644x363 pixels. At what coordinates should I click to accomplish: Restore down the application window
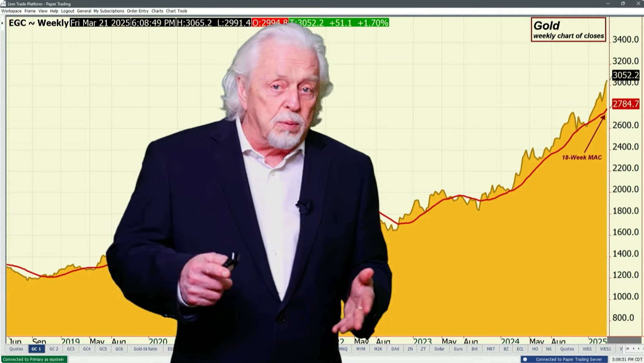tap(623, 4)
